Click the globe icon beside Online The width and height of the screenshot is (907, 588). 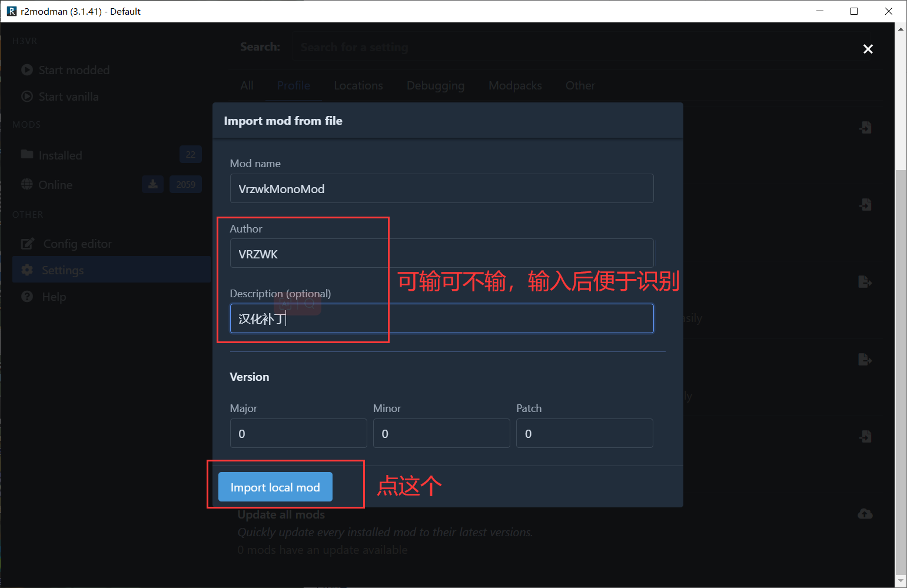point(27,184)
